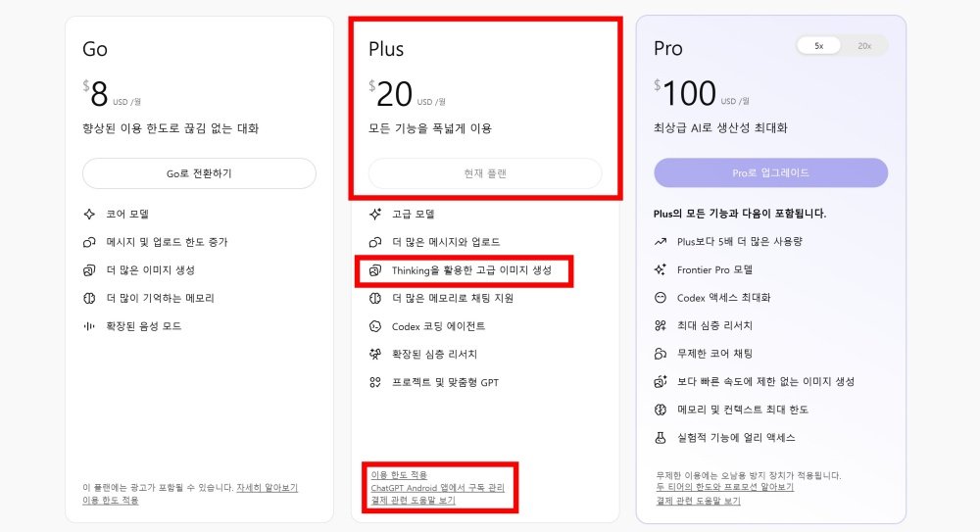Click the brain icon beside 더 많이 기억하는 메모리

[89, 298]
